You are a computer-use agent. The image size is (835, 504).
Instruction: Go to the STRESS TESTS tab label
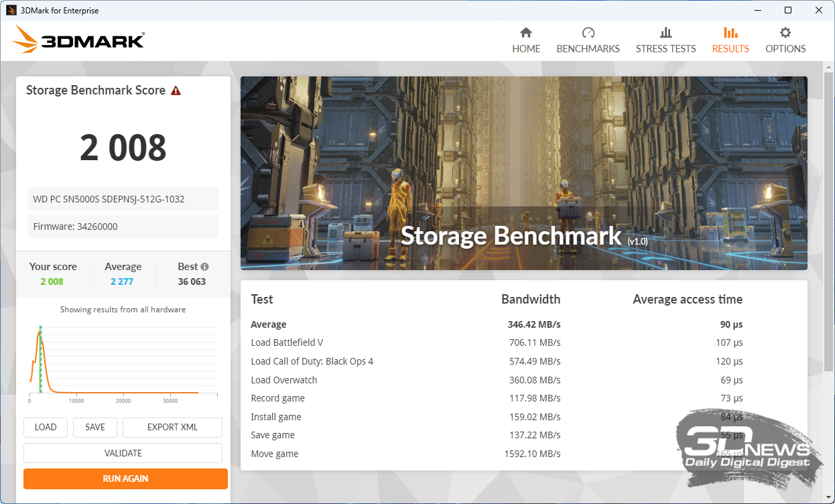665,49
